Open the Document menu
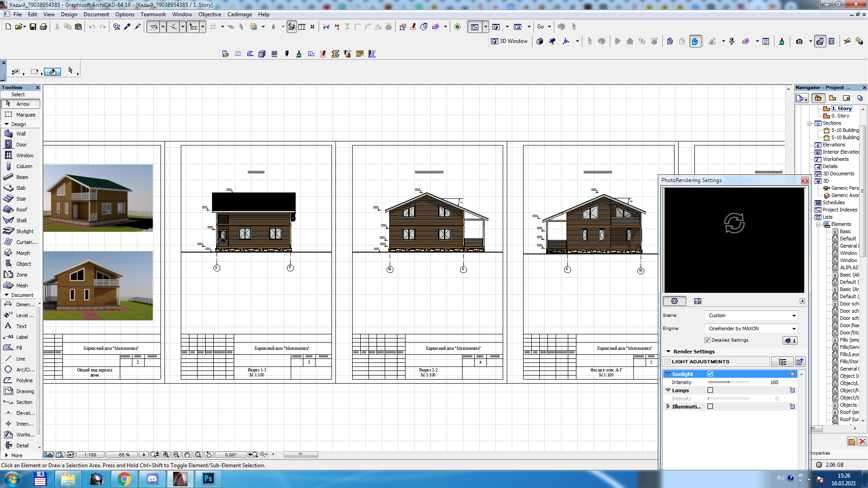The width and height of the screenshot is (868, 488). tap(96, 14)
